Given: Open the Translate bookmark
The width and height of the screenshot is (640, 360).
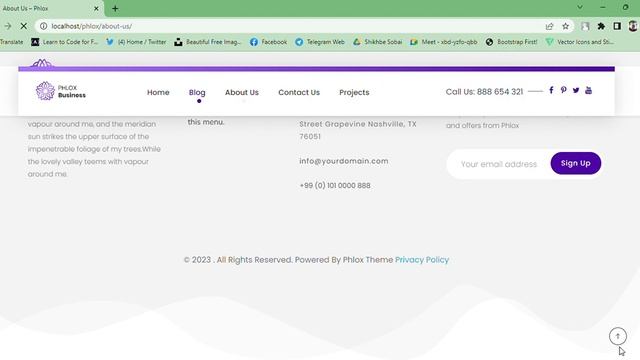Looking at the screenshot, I should (11, 42).
